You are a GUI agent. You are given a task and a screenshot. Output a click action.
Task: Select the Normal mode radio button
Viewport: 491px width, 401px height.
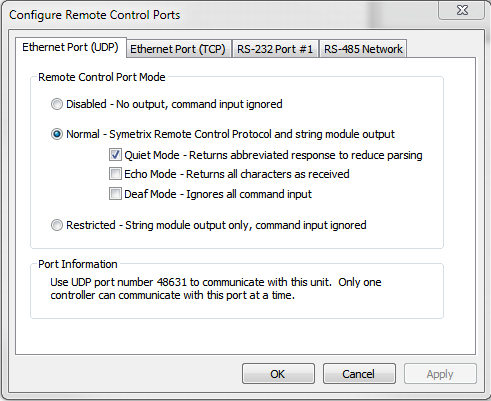[57, 134]
